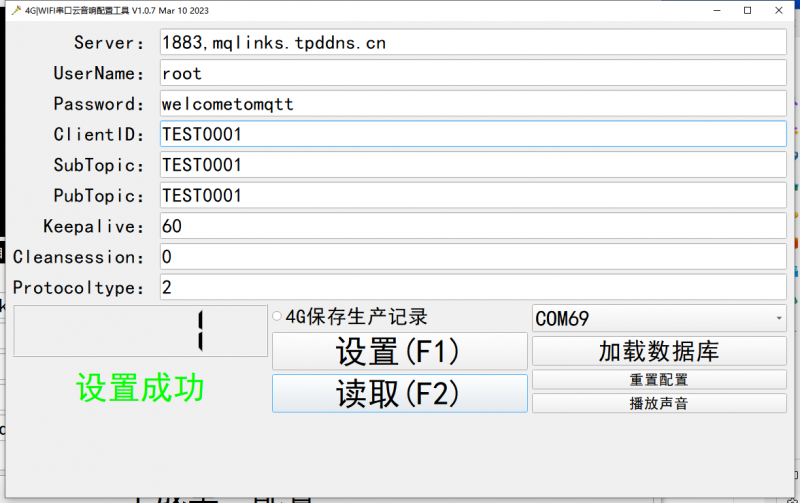Focus the SubTopic field
The image size is (800, 503).
tap(470, 165)
